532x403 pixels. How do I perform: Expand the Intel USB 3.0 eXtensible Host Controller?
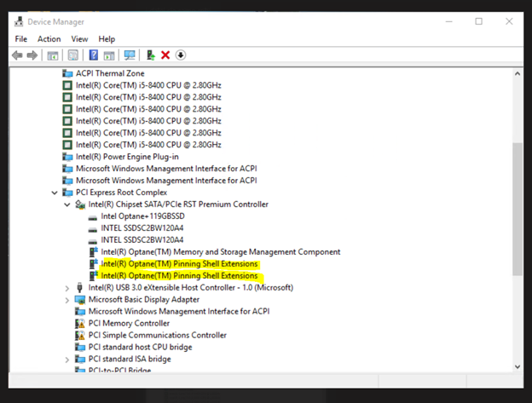66,288
